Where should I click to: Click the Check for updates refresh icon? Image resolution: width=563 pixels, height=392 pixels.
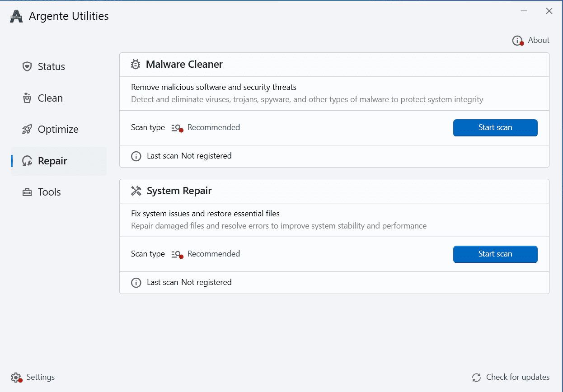(476, 378)
